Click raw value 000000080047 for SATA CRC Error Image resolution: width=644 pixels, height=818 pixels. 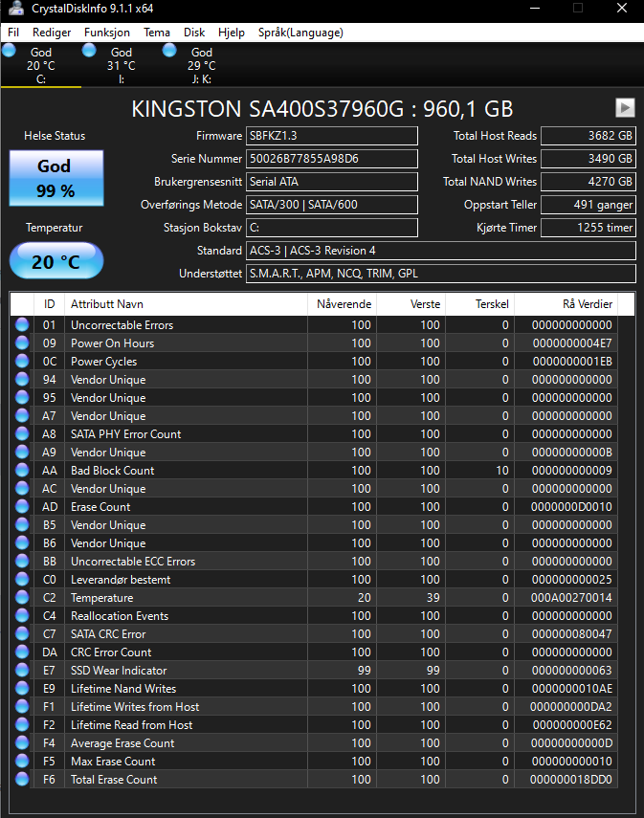point(571,634)
